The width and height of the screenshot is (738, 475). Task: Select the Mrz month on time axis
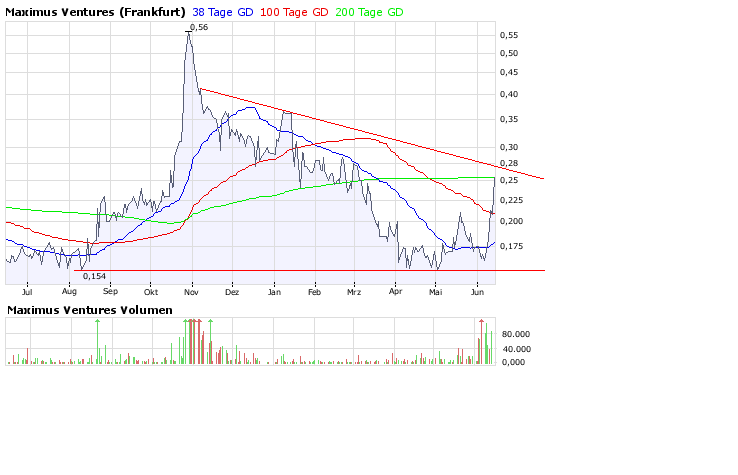pyautogui.click(x=353, y=293)
